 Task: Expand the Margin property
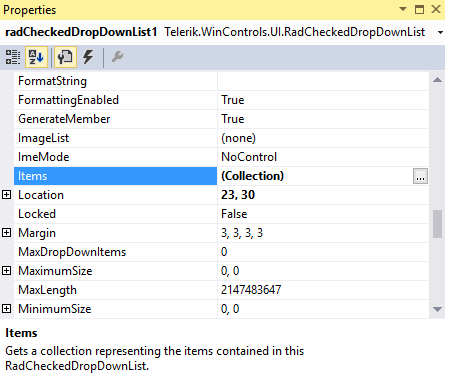click(x=7, y=233)
